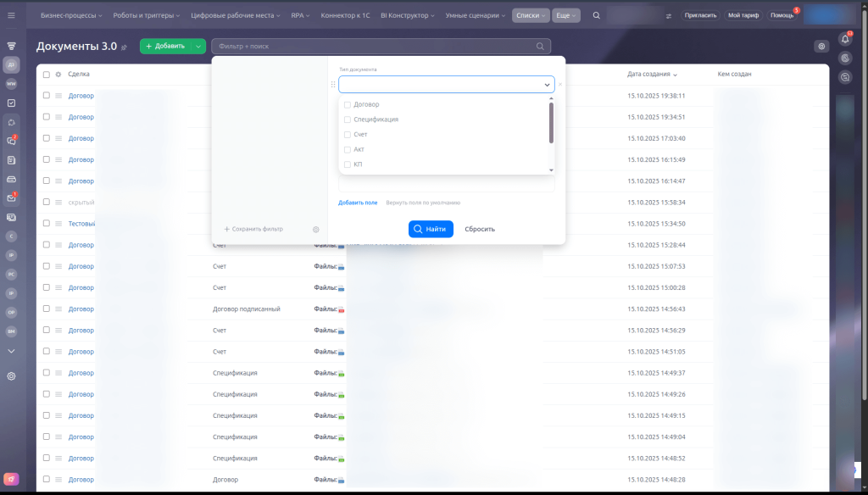This screenshot has height=495, width=868.
Task: Open the left sidebar settings gear
Action: click(x=11, y=375)
